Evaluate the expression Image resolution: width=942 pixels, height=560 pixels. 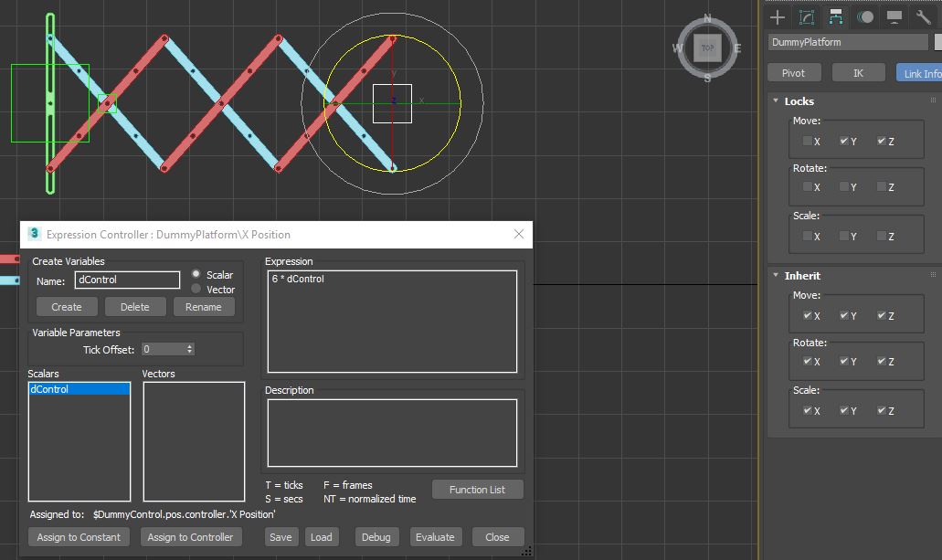tap(435, 536)
